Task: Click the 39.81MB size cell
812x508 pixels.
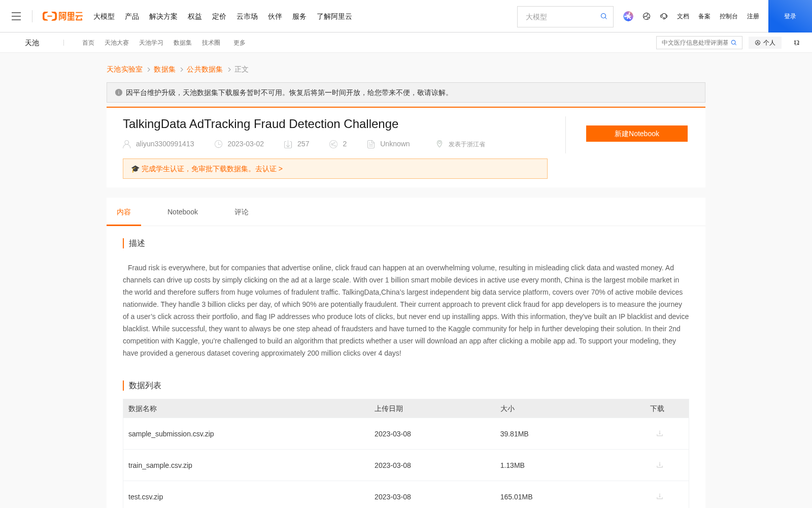Action: pyautogui.click(x=515, y=434)
